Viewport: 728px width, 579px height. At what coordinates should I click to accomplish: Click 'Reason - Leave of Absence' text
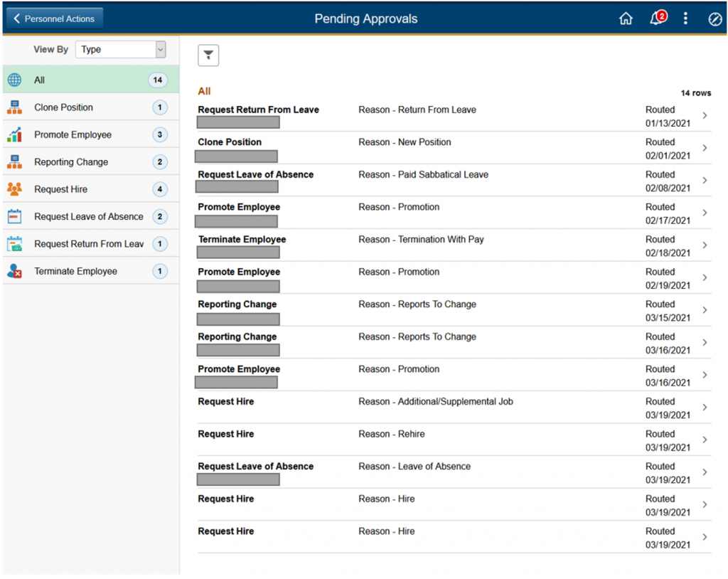pyautogui.click(x=414, y=467)
